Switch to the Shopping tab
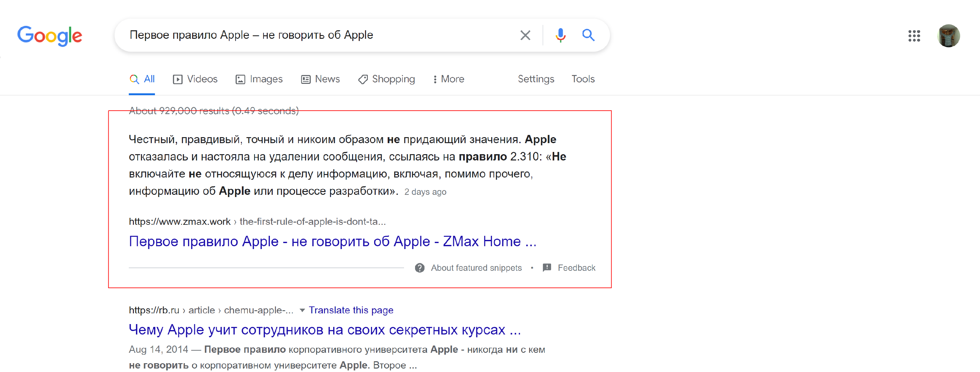 tap(386, 79)
